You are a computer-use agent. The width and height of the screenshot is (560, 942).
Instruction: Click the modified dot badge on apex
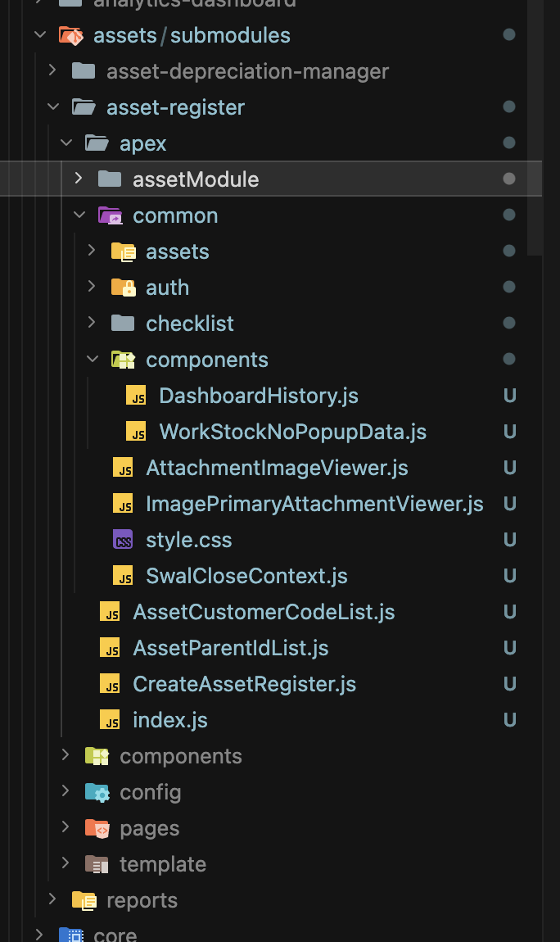[x=509, y=143]
